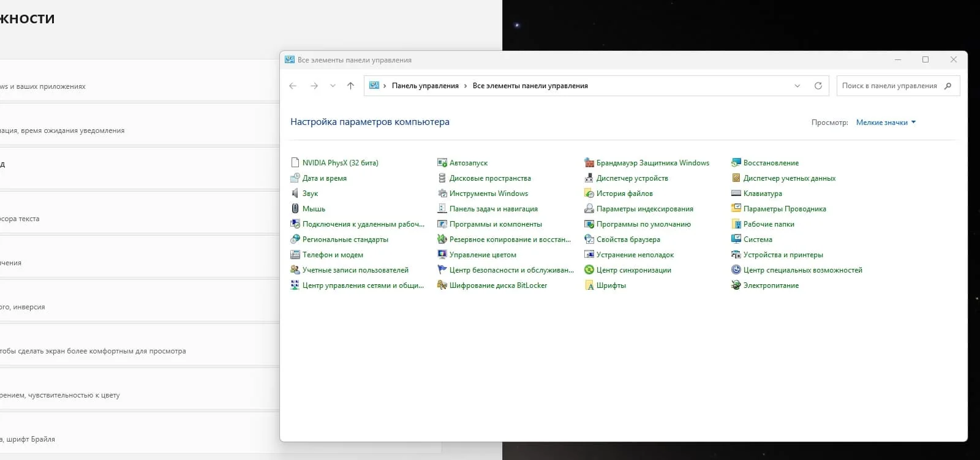This screenshot has height=460, width=980.
Task: Open Подключения к удаленным рабочим столам link
Action: (x=363, y=224)
